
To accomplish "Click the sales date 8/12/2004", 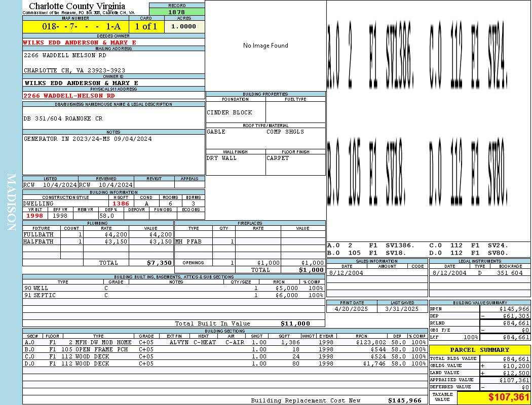I will coord(346,273).
